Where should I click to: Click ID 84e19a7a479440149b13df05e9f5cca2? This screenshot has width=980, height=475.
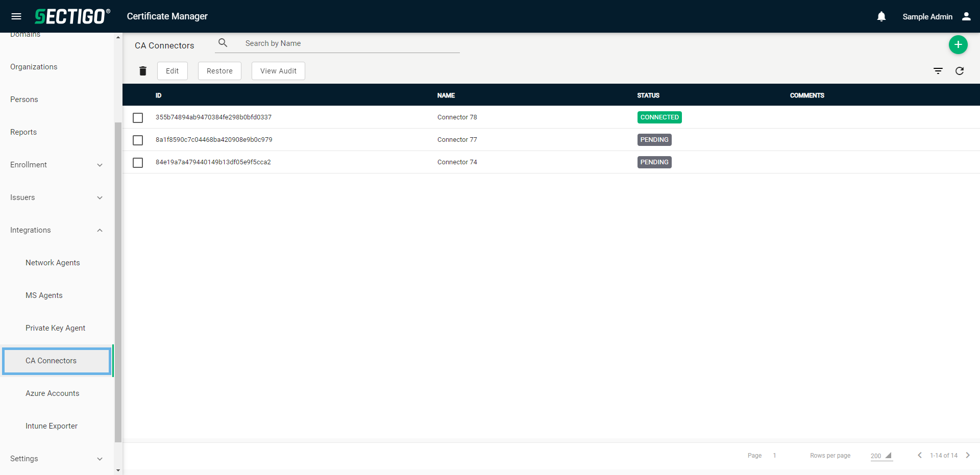click(x=213, y=162)
